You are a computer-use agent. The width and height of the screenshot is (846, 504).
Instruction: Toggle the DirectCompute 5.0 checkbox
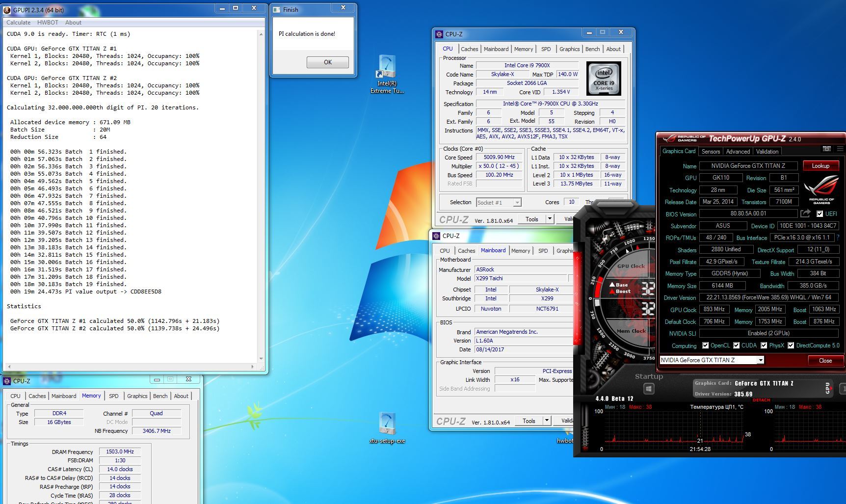pyautogui.click(x=791, y=345)
